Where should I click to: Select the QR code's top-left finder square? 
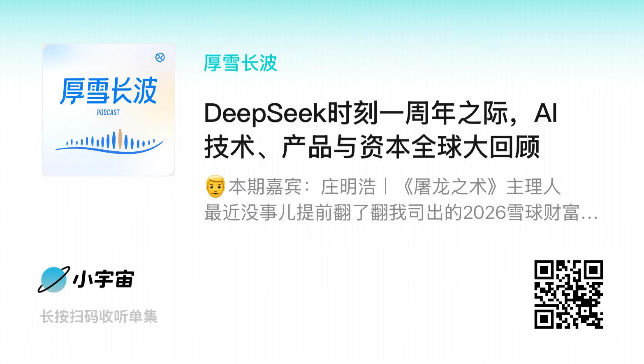click(544, 270)
